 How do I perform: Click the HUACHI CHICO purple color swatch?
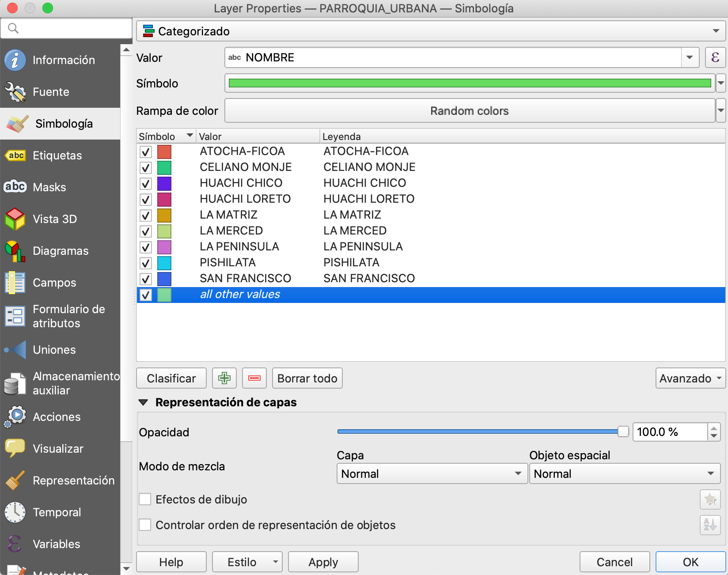[164, 184]
